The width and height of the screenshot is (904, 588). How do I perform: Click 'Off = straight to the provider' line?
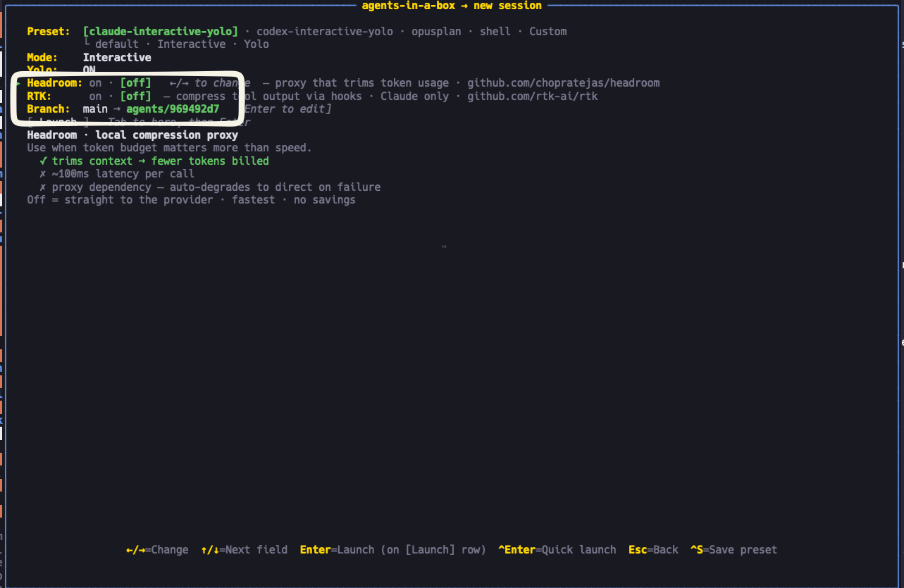191,200
